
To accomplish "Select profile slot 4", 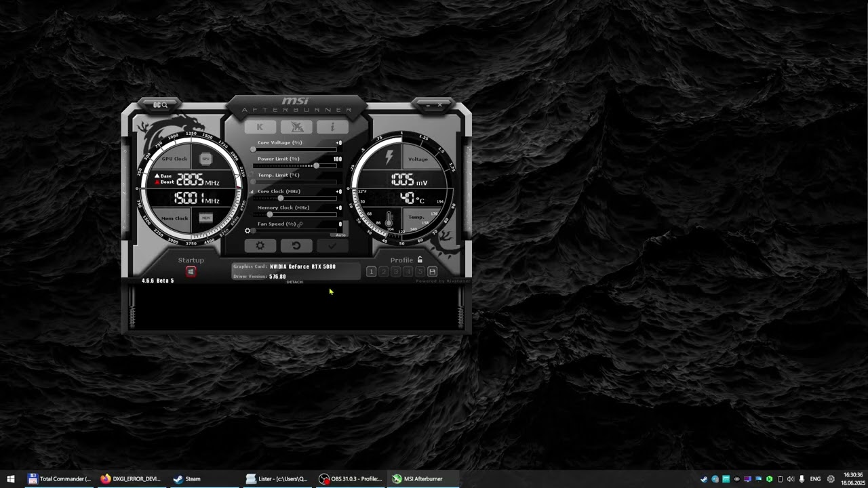I will coord(408,271).
